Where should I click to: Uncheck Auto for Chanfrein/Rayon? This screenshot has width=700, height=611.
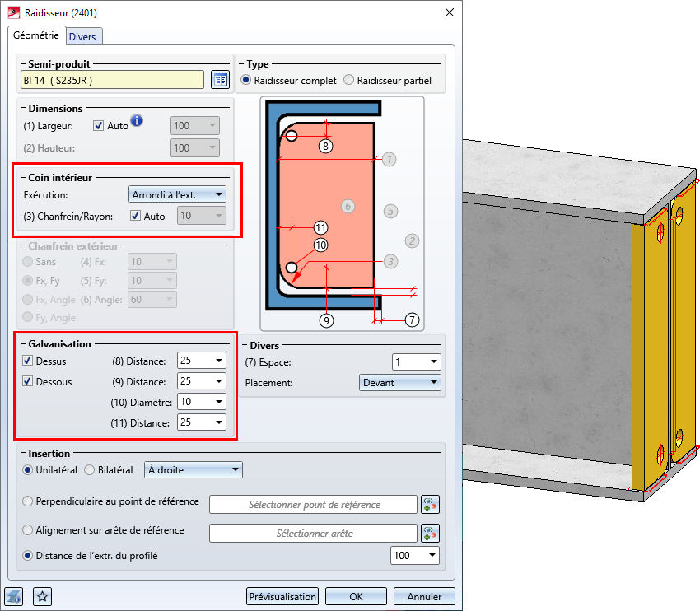(136, 217)
